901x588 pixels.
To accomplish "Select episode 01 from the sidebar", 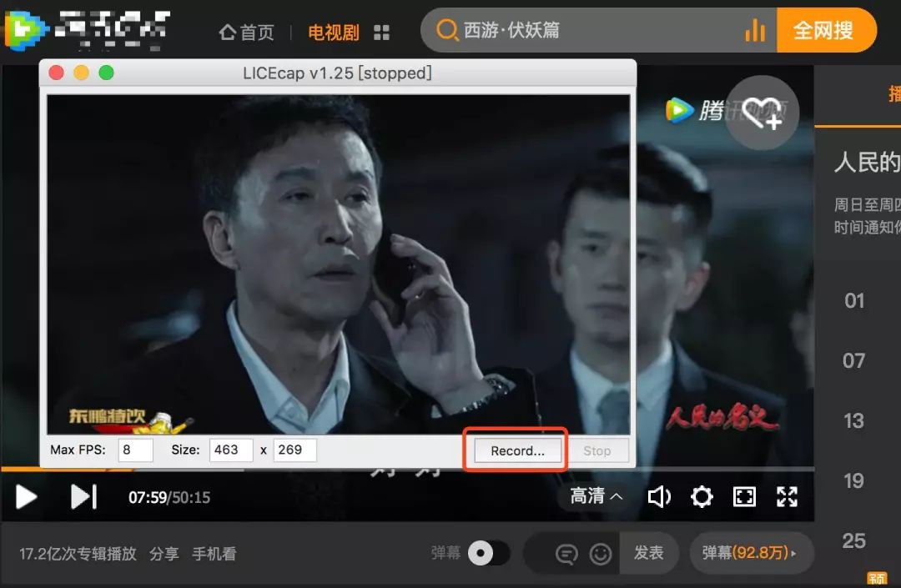I will point(853,300).
